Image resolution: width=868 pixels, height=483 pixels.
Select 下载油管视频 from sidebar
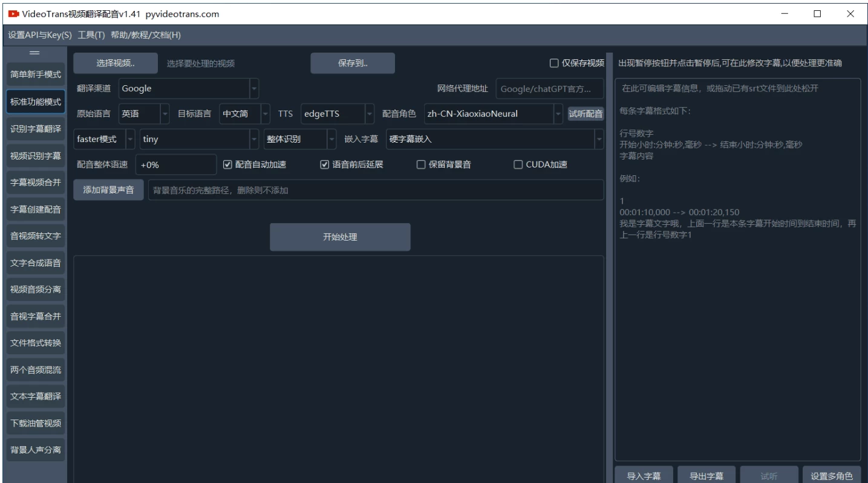pyautogui.click(x=36, y=423)
